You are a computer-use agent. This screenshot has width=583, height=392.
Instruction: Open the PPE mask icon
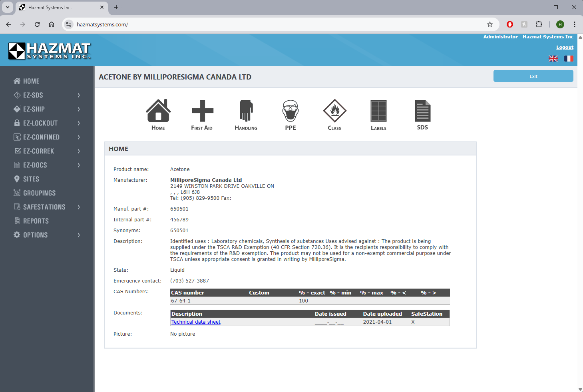(291, 111)
